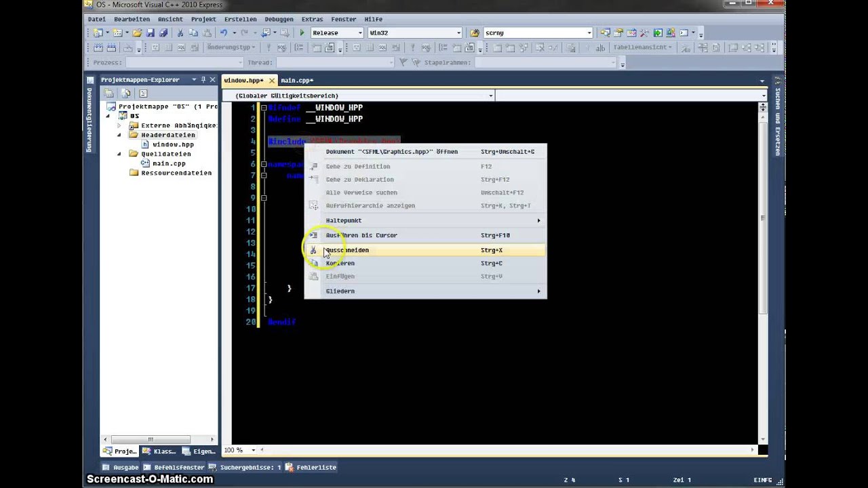Open the Extras menu

pos(312,19)
